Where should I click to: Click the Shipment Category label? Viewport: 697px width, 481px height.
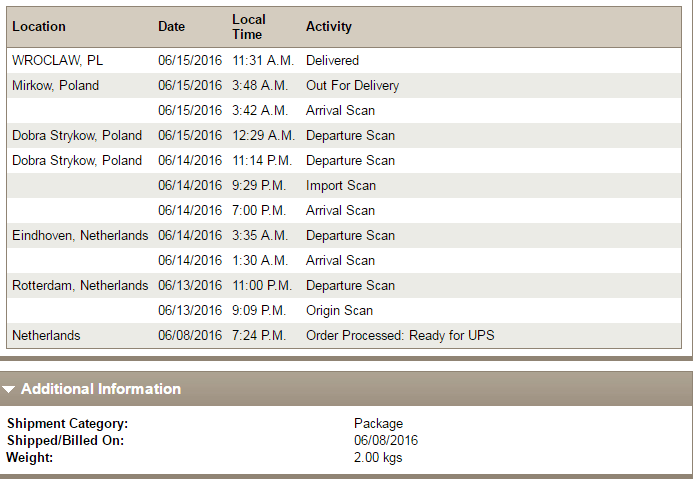click(x=68, y=424)
